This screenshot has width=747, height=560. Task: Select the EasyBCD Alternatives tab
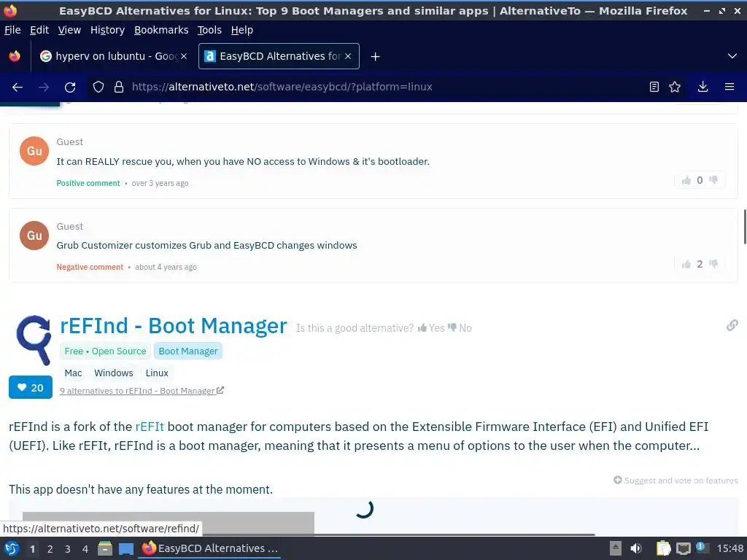279,56
